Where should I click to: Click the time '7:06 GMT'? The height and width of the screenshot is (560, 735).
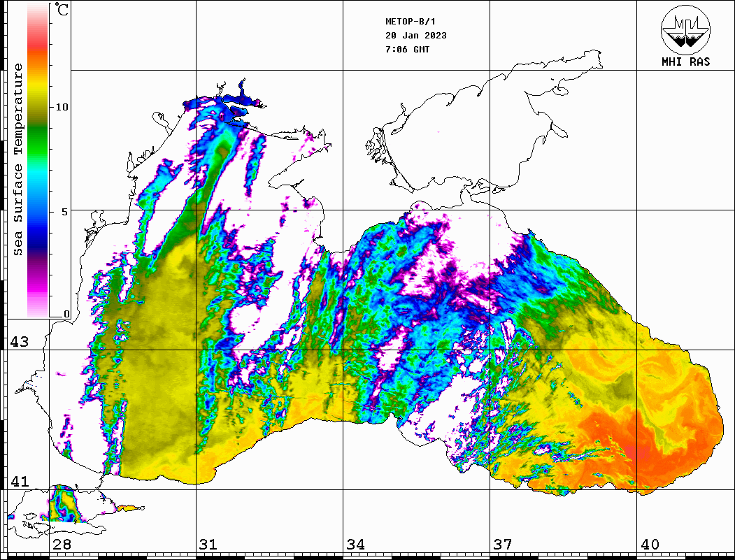click(x=407, y=49)
